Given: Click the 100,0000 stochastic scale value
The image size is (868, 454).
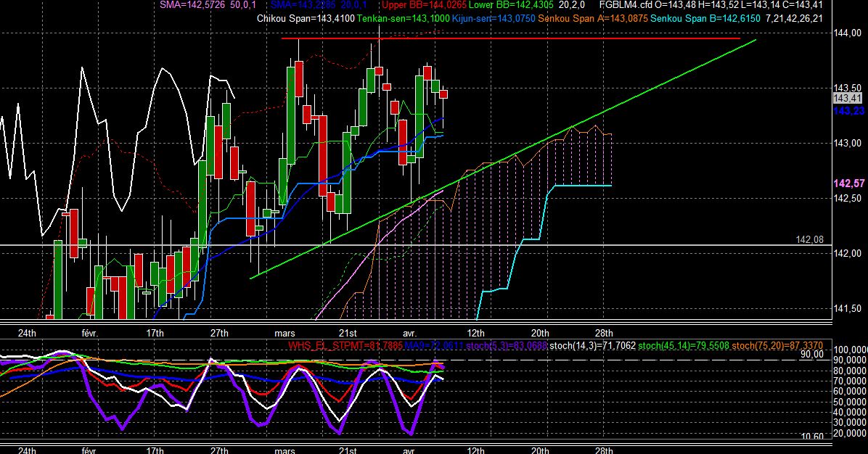Looking at the screenshot, I should coord(850,350).
